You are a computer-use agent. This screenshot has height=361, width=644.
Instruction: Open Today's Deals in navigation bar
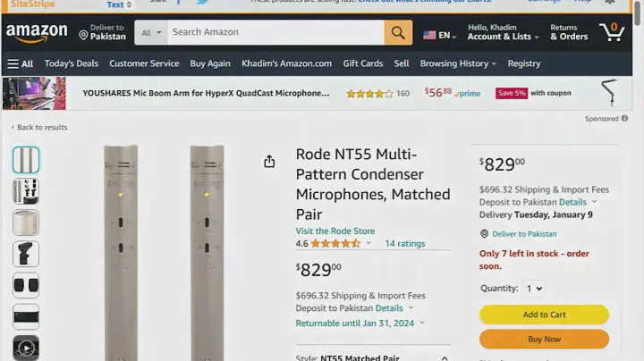[72, 63]
